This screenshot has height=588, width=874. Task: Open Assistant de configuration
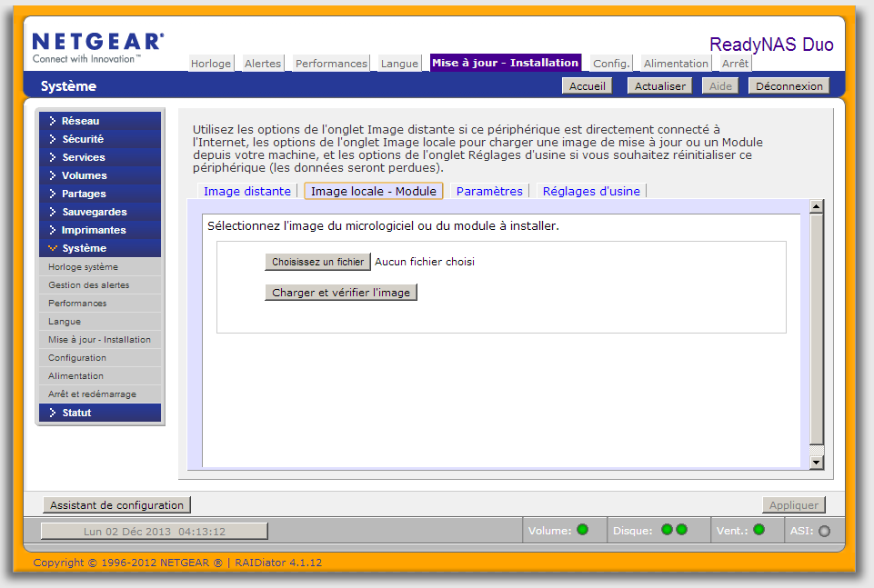pos(116,505)
